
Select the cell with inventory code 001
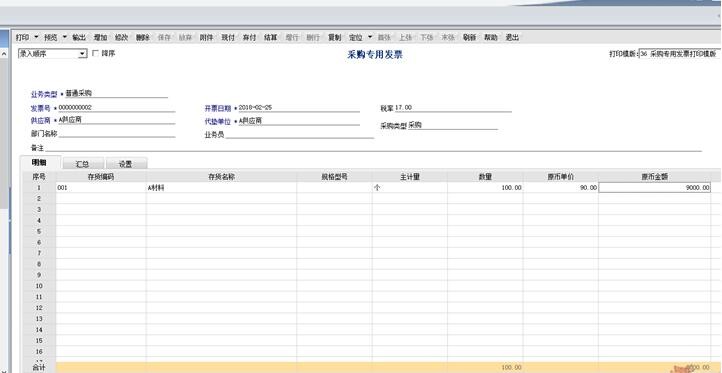pos(101,187)
